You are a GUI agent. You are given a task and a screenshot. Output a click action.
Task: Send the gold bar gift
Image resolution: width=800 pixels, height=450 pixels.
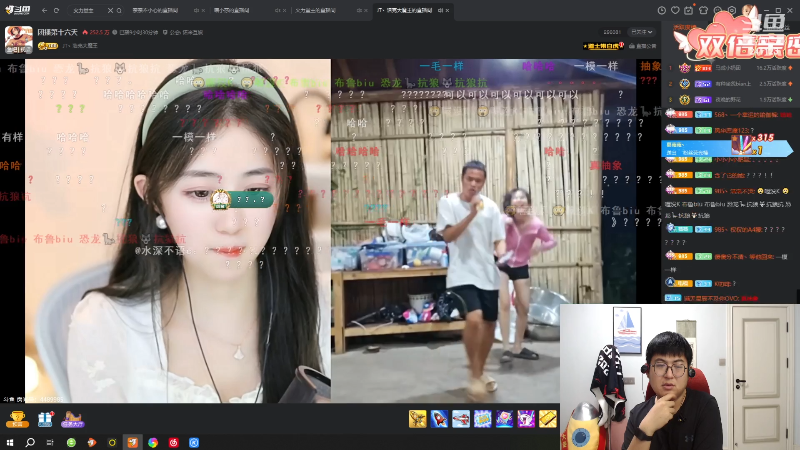(547, 419)
